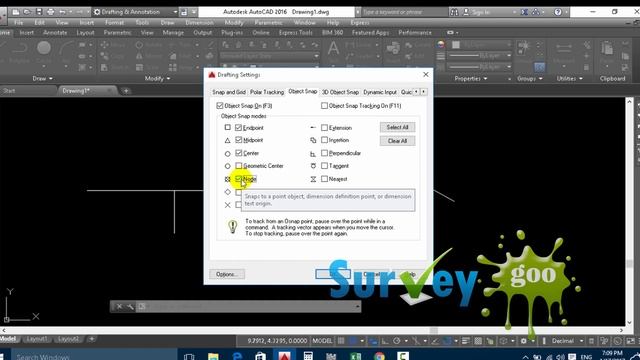Viewport: 640px width, 360px height.
Task: Click the Node marker icon
Action: click(x=228, y=179)
